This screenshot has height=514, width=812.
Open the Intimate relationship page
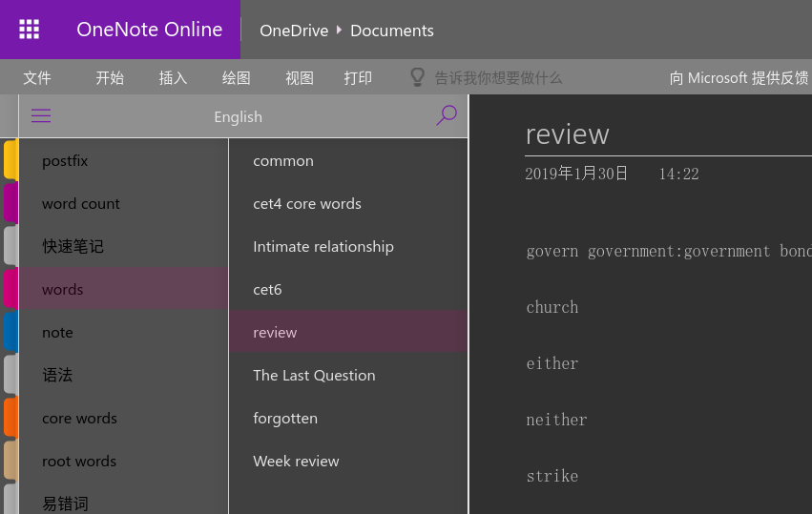click(348, 246)
